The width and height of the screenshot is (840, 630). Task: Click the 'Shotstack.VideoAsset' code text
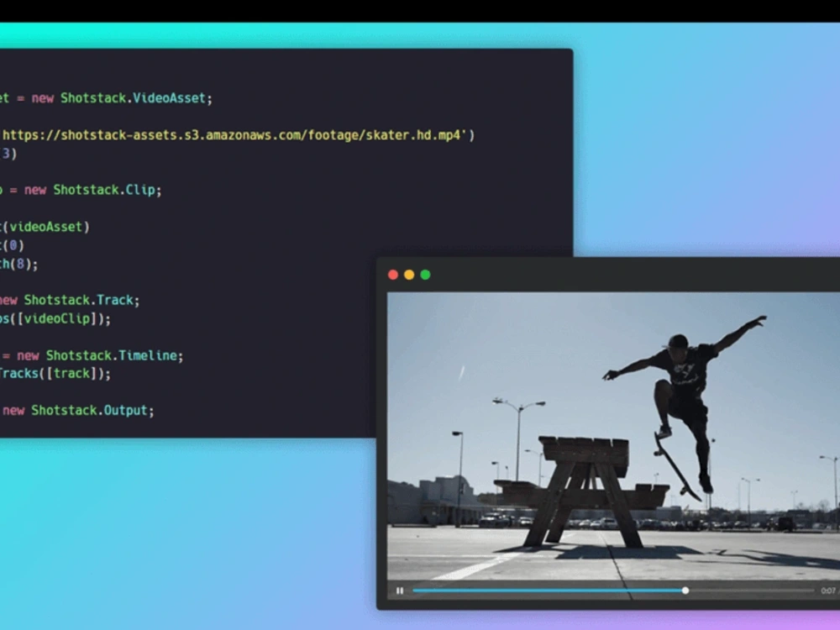tap(133, 98)
